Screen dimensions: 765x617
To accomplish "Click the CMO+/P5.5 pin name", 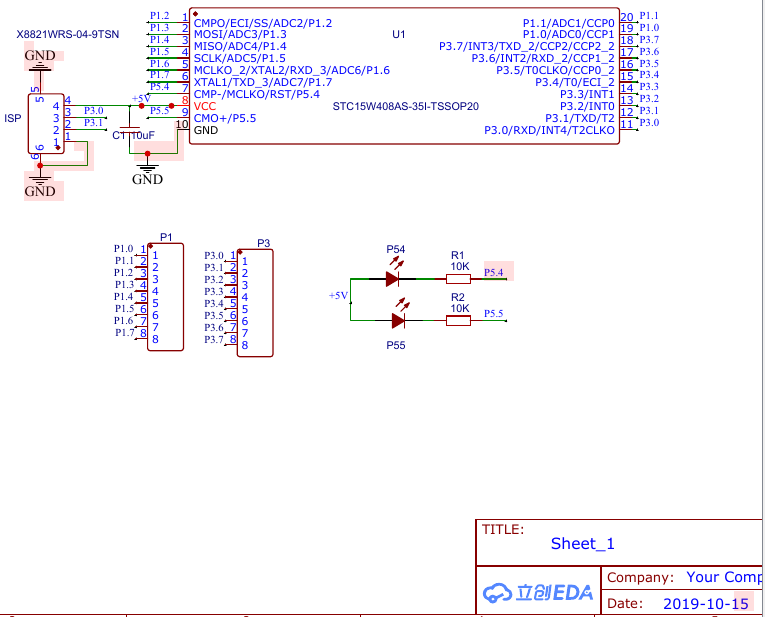I will [x=225, y=118].
